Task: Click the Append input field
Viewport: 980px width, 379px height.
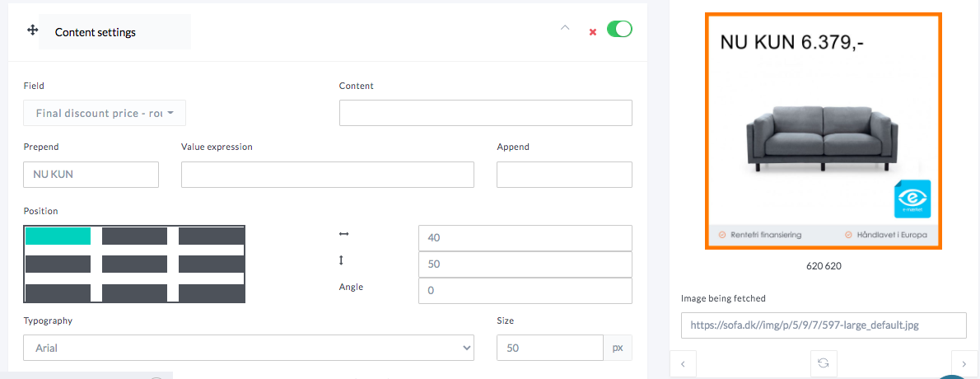Action: pos(564,175)
